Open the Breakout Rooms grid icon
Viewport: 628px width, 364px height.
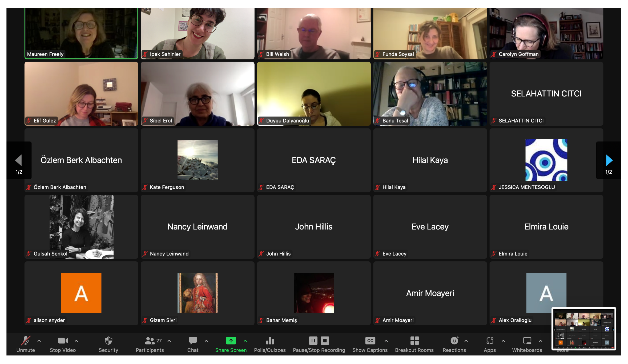click(414, 341)
